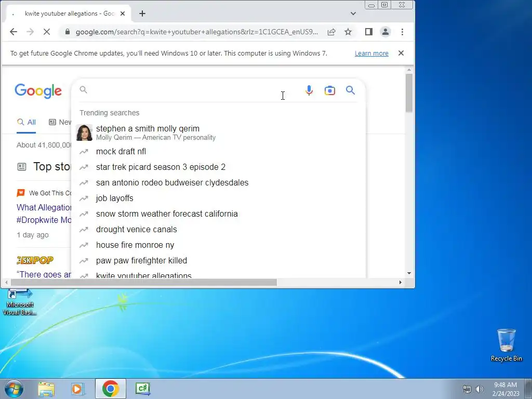Click the Chrome back arrow
Screen dimensions: 532x399
(x=13, y=32)
